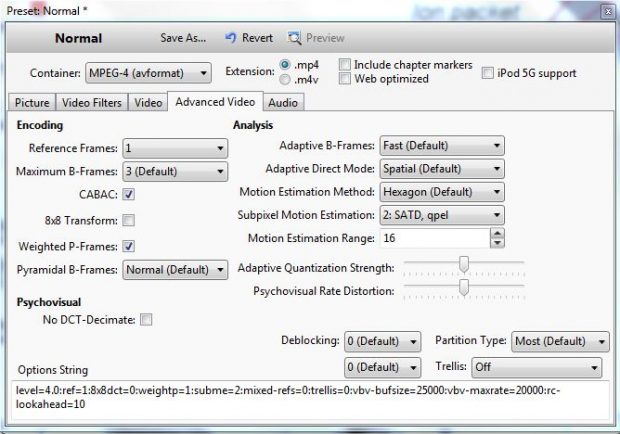Image resolution: width=620 pixels, height=434 pixels.
Task: Click the Revert arrow icon
Action: 231,38
